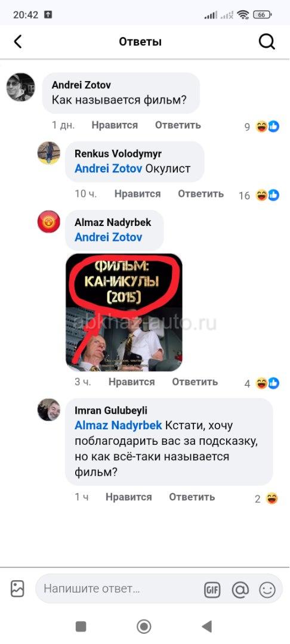
Task: Tap the photo attachment icon
Action: point(17,589)
